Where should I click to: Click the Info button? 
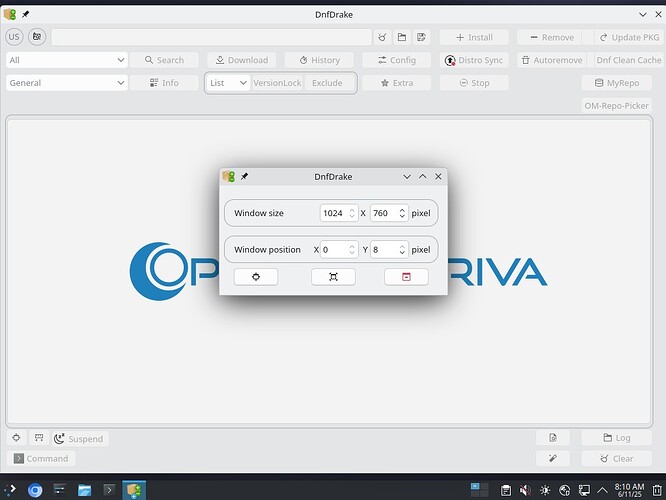pyautogui.click(x=164, y=83)
